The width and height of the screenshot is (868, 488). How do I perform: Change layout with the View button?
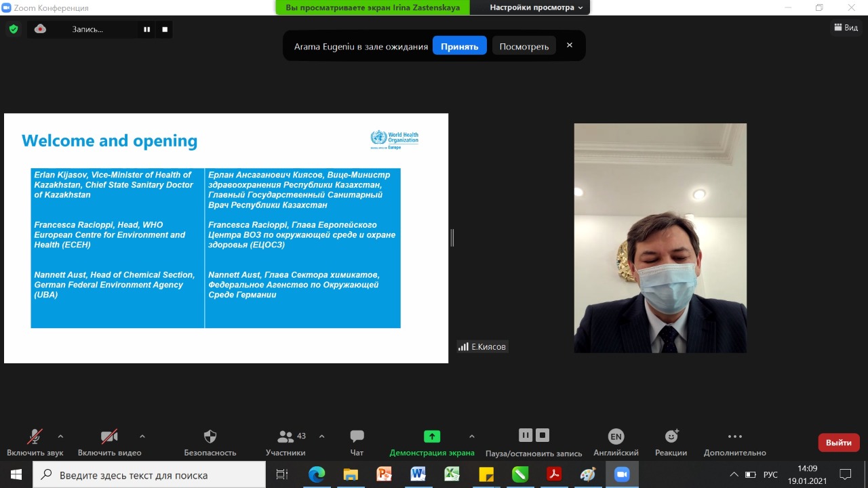pyautogui.click(x=846, y=28)
